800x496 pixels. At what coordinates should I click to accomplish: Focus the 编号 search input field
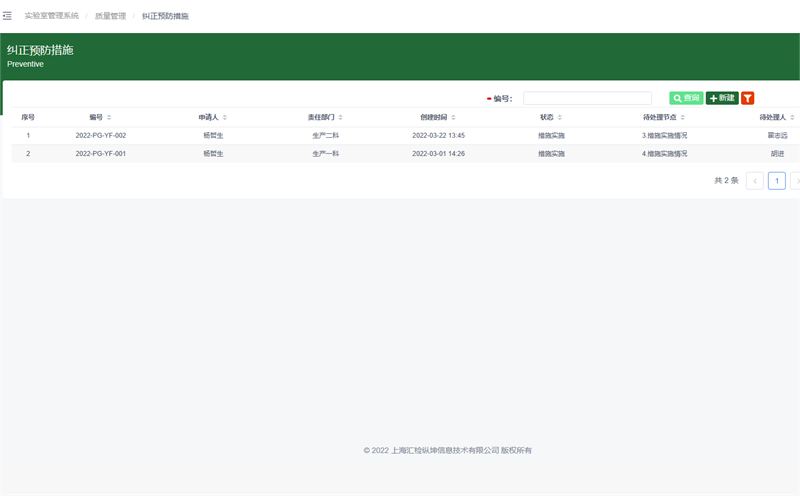pyautogui.click(x=587, y=98)
